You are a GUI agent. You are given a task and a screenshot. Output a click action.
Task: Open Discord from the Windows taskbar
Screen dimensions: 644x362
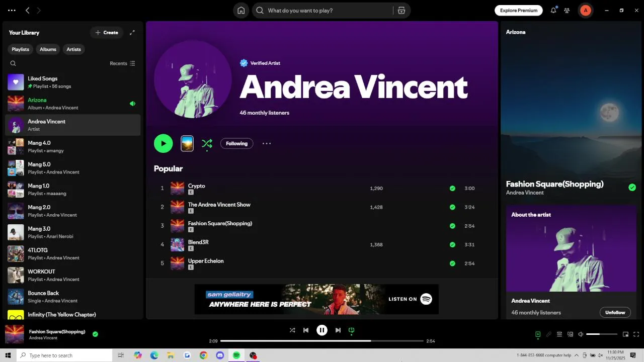(x=220, y=355)
